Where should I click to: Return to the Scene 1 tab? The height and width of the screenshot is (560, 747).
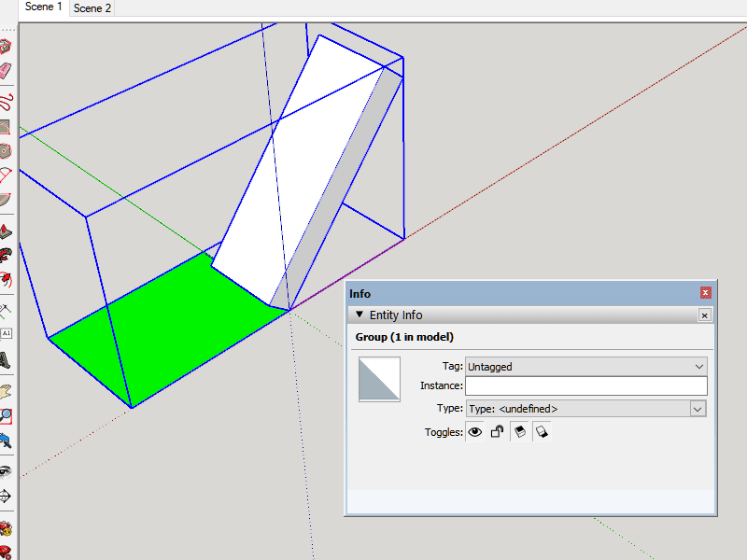[43, 7]
